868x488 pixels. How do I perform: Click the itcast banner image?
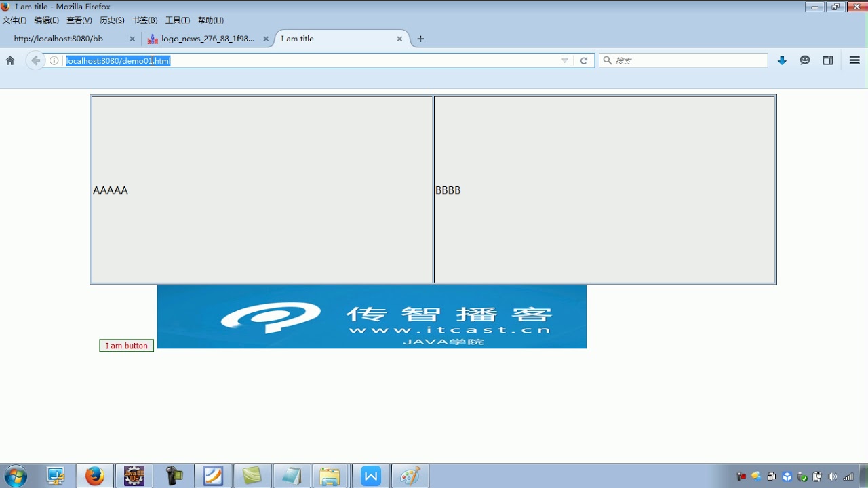click(x=372, y=317)
